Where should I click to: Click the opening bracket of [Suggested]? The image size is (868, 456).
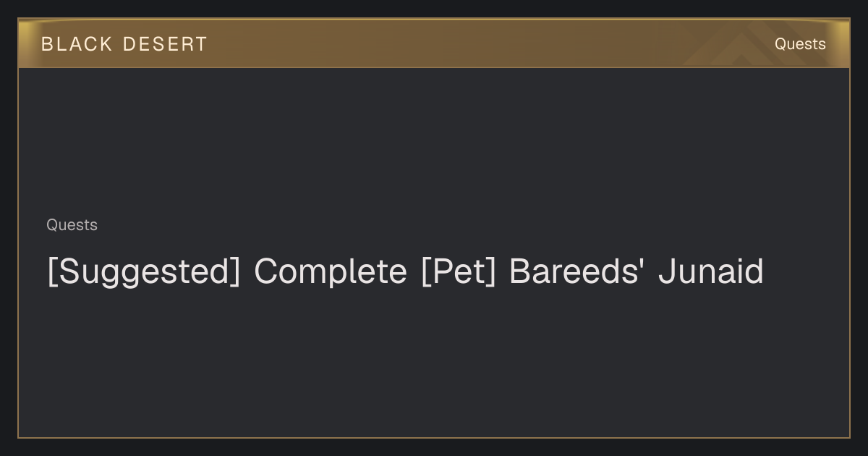[52, 273]
